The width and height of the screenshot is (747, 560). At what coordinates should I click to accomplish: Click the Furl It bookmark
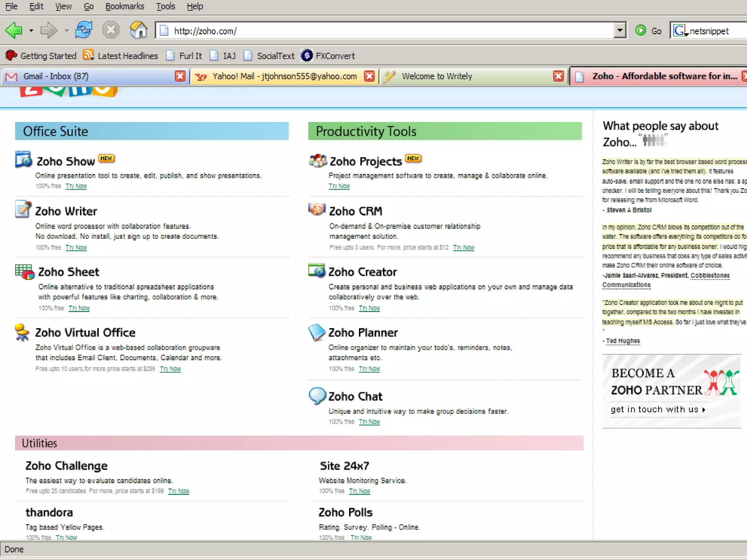[183, 56]
